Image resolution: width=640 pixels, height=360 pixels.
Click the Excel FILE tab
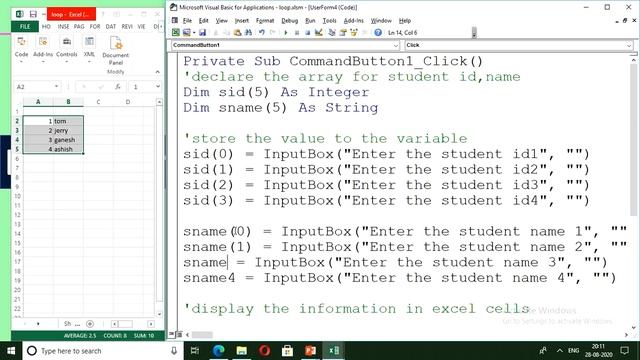[x=25, y=27]
